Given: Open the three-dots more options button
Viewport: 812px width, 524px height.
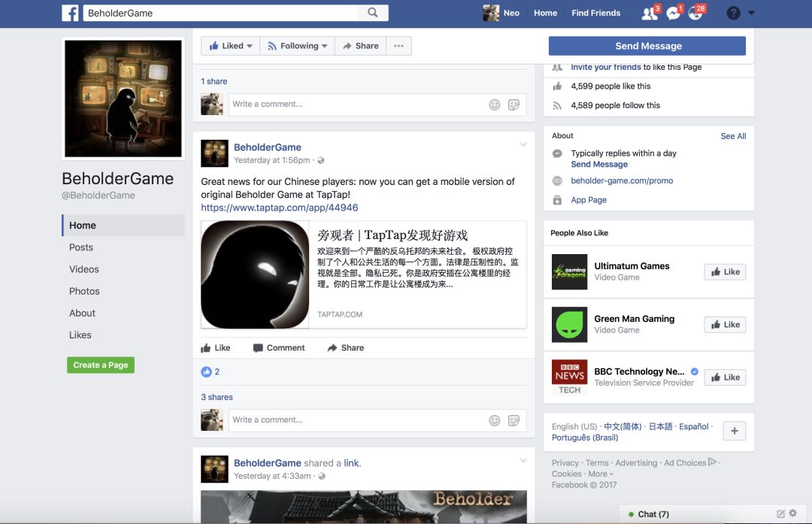Looking at the screenshot, I should [x=398, y=46].
